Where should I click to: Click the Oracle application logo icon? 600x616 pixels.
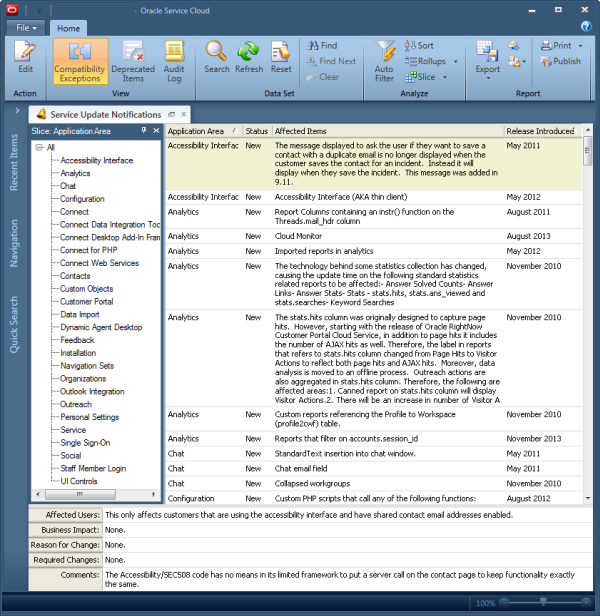click(x=12, y=10)
